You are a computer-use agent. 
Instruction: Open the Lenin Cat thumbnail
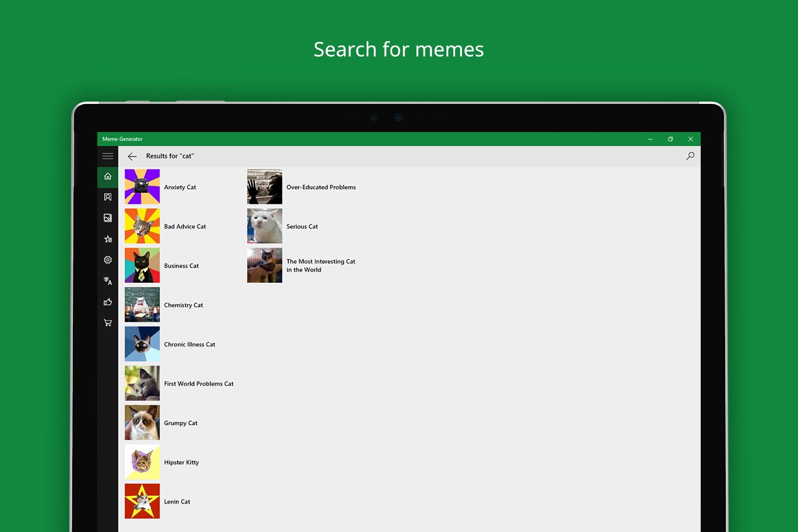142,501
